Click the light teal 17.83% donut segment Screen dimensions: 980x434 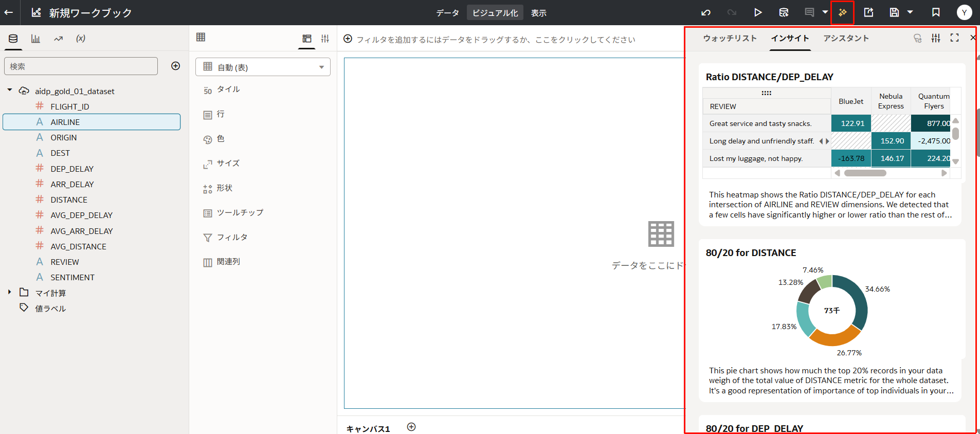point(804,319)
